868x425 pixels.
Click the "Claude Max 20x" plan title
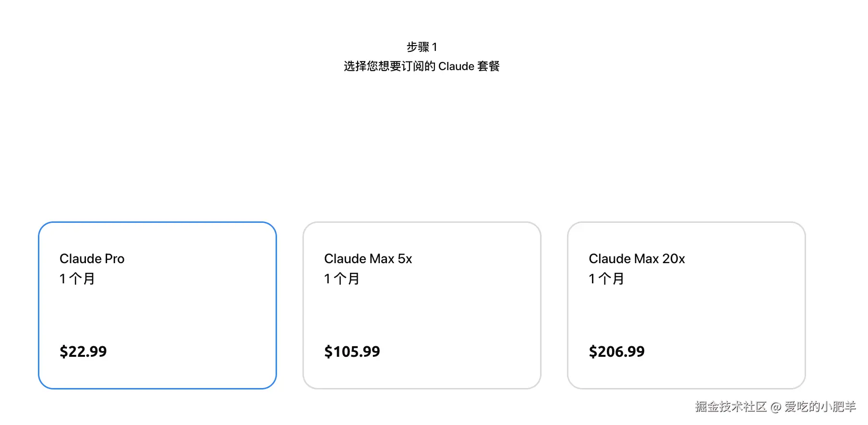[637, 259]
